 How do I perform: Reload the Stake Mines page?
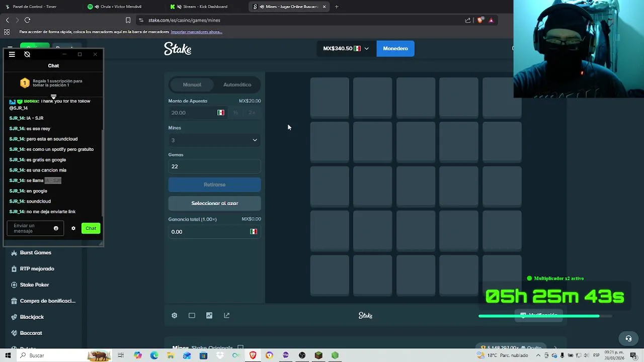tap(28, 20)
